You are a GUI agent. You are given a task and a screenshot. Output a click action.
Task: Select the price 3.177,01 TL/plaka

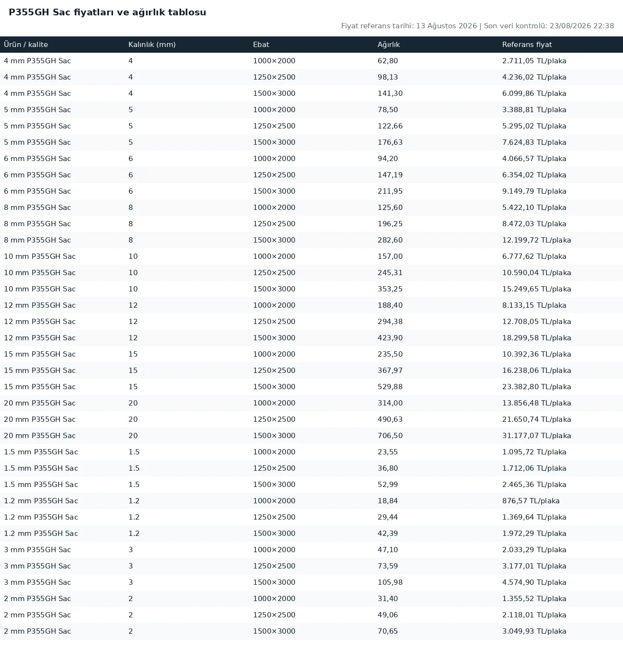[x=534, y=566]
